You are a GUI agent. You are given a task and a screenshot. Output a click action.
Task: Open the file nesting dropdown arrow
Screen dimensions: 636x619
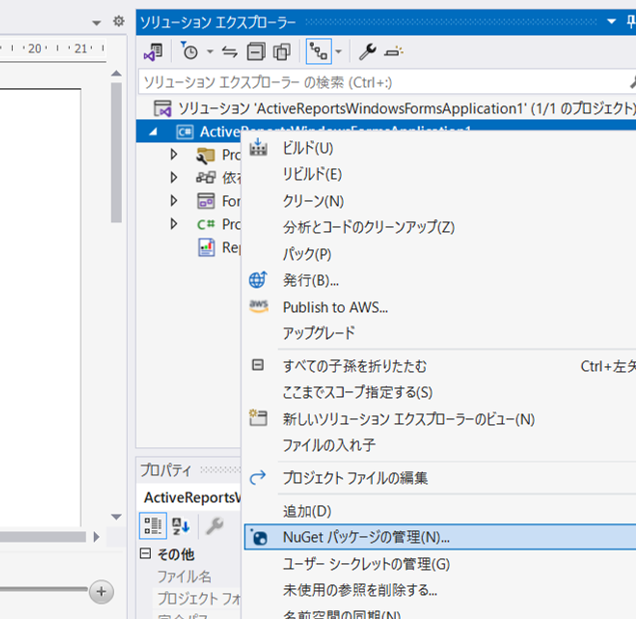(339, 52)
